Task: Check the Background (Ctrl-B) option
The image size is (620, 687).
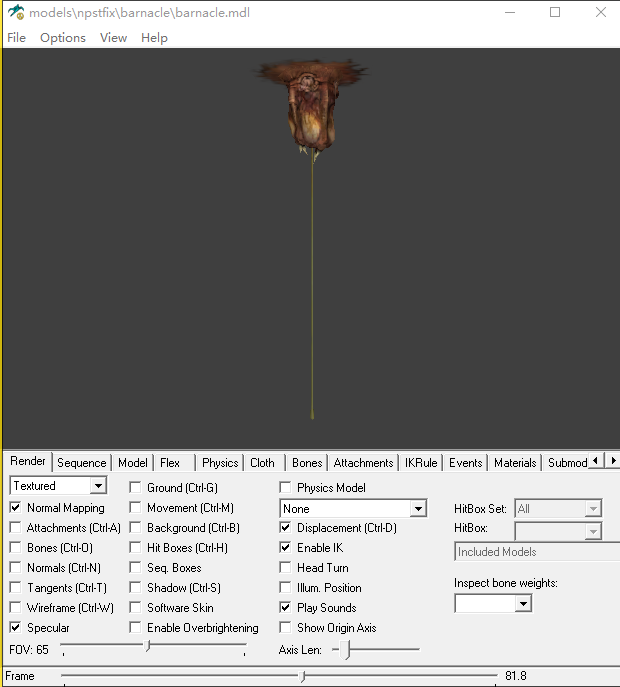Action: tap(135, 528)
